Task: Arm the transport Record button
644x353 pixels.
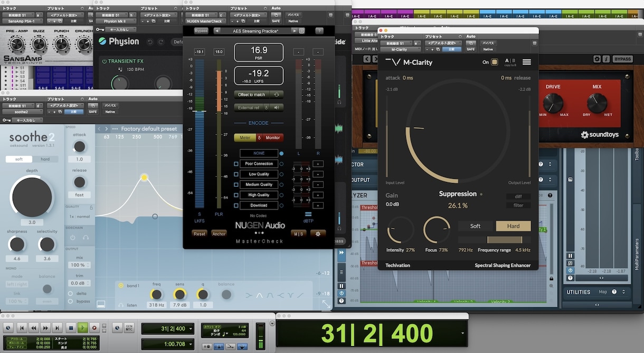Action: pyautogui.click(x=94, y=328)
